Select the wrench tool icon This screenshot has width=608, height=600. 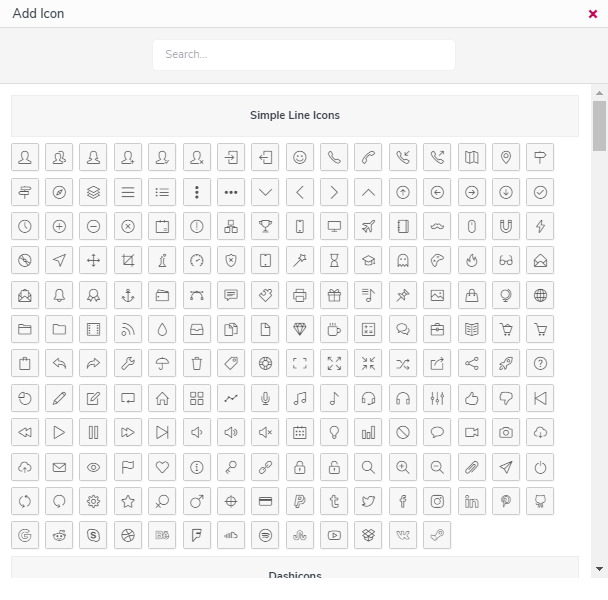pos(128,363)
